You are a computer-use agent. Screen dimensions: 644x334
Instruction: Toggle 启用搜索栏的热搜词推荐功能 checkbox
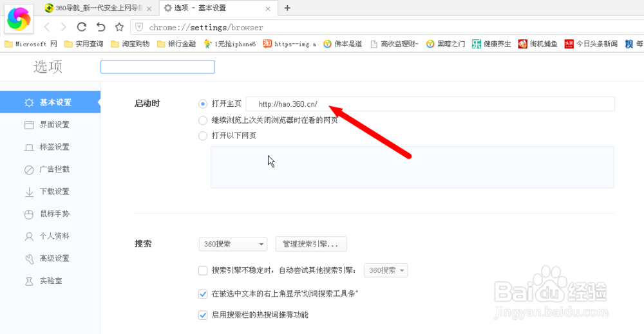tap(202, 315)
